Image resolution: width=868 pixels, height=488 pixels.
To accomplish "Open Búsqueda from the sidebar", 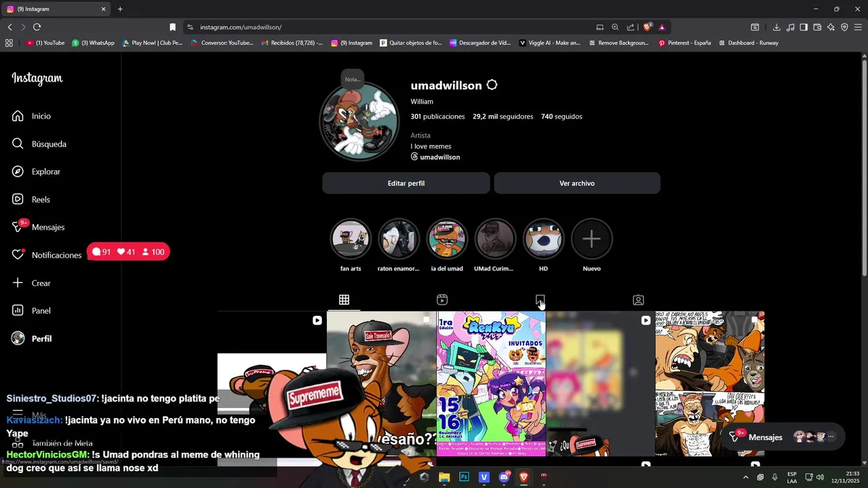I will [39, 144].
